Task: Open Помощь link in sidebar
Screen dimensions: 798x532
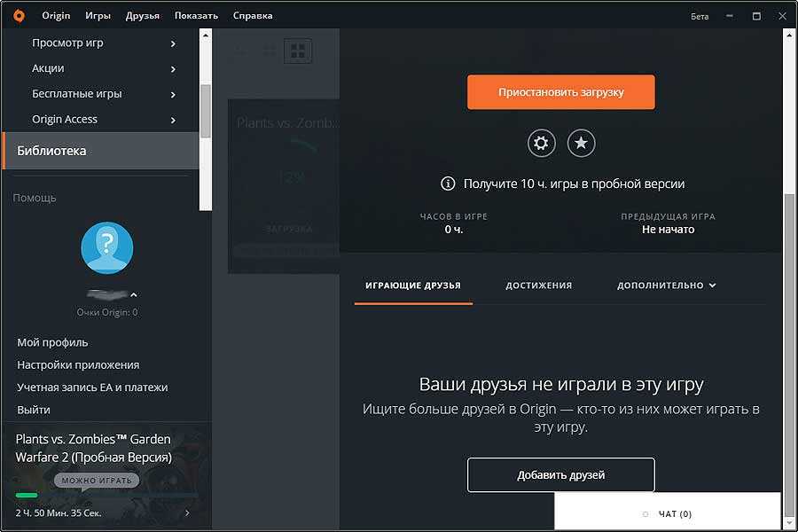Action: click(x=34, y=198)
